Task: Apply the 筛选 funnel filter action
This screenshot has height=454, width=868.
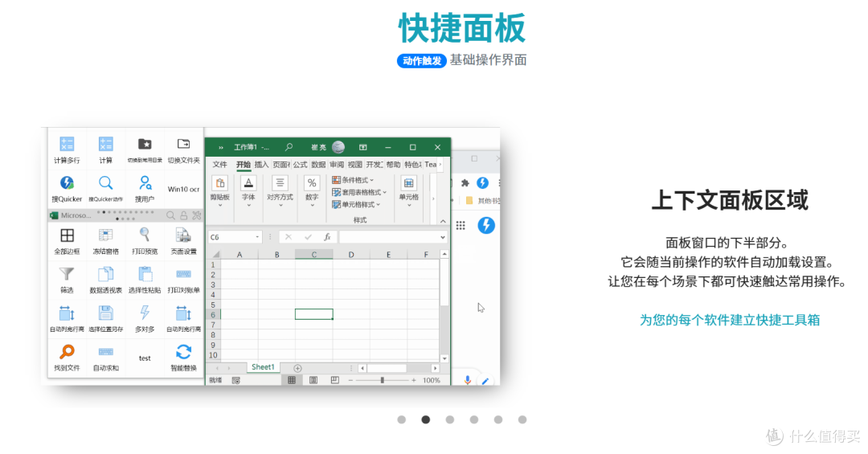Action: (x=67, y=280)
